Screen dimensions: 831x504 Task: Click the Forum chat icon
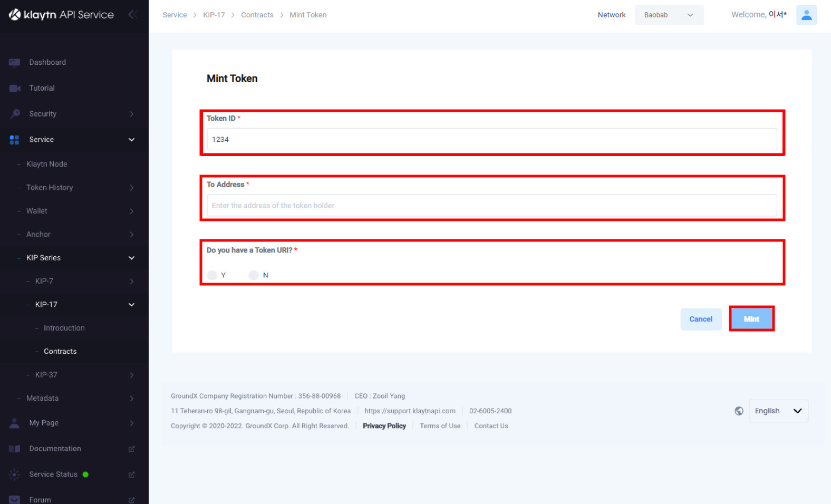tap(15, 500)
